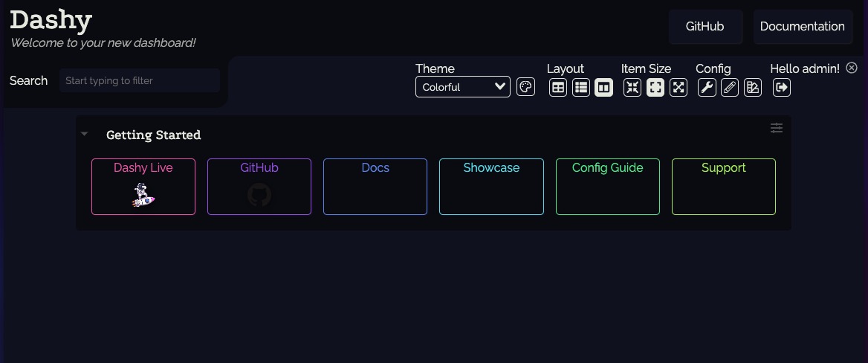The width and height of the screenshot is (868, 363).
Task: Open the Docs item tile
Action: (375, 187)
